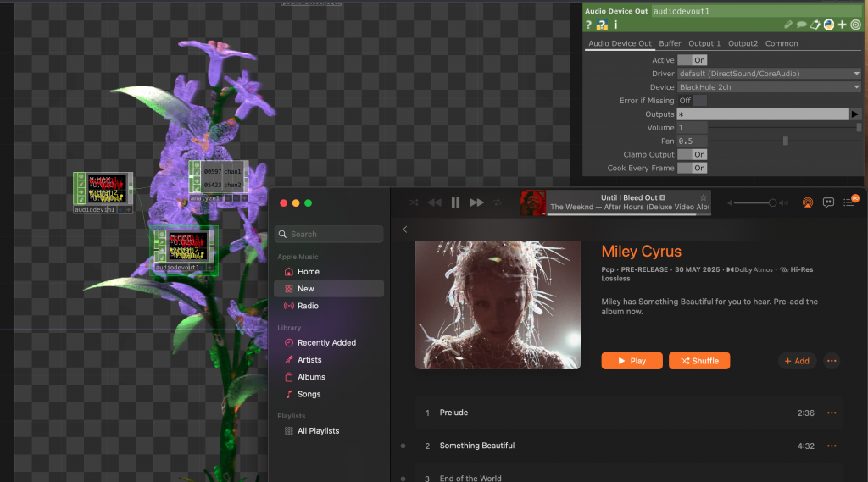Go back with the chevron in Music
Viewport: 868px width, 482px height.
tap(404, 229)
